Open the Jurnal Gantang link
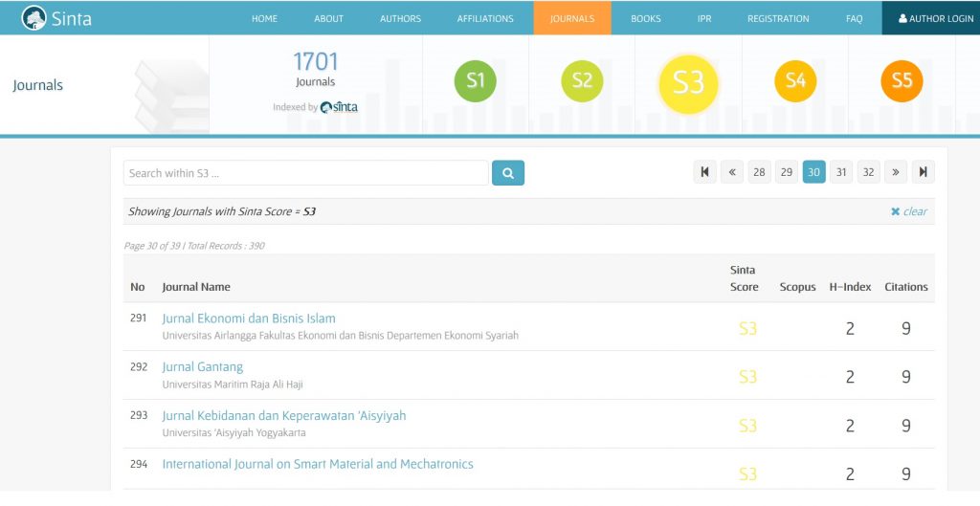The image size is (980, 506). (x=203, y=367)
